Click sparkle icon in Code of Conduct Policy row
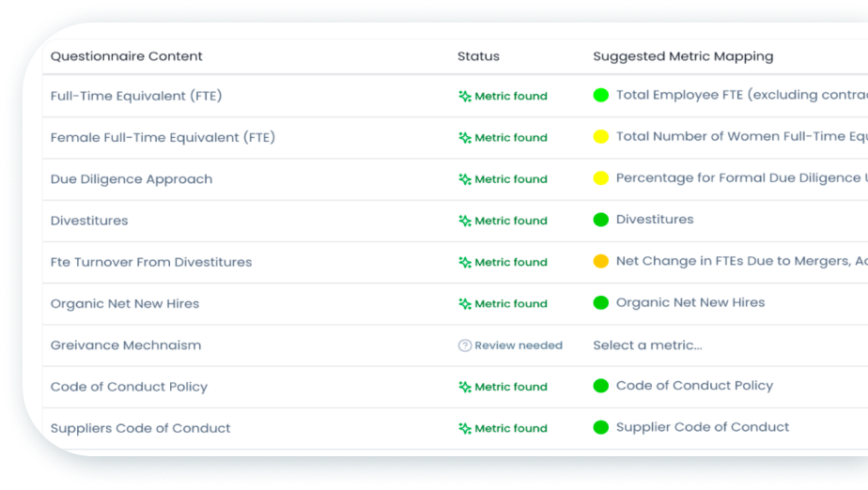Image resolution: width=868 pixels, height=490 pixels. [464, 387]
